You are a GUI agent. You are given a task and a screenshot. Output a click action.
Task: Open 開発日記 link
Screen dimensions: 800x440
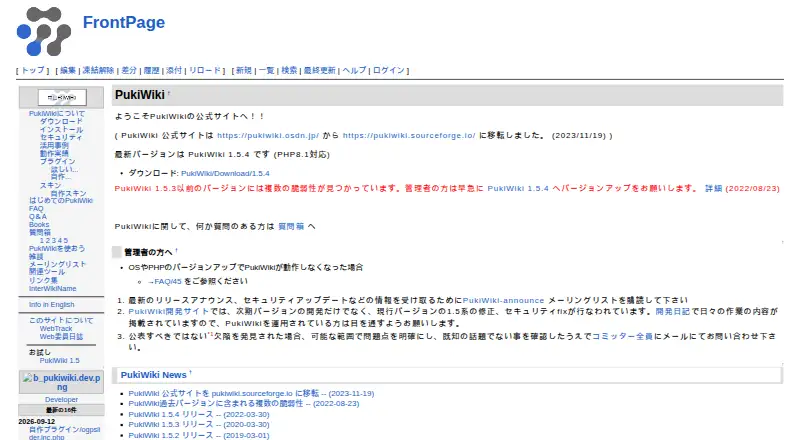672,311
